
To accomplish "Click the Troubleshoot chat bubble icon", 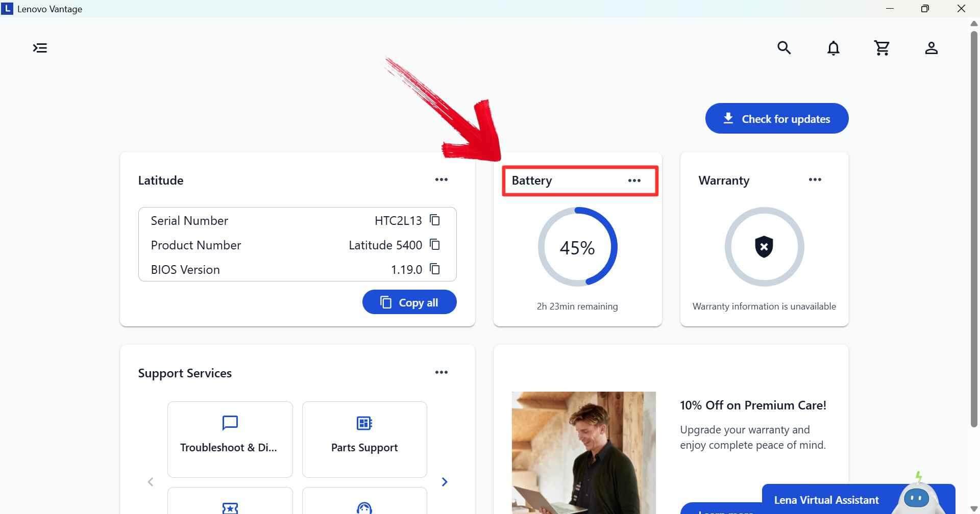I will [230, 423].
